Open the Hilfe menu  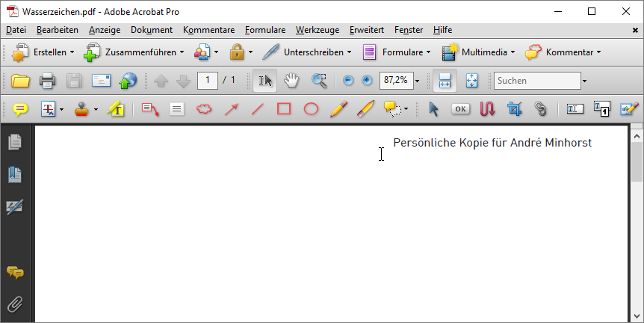click(442, 30)
